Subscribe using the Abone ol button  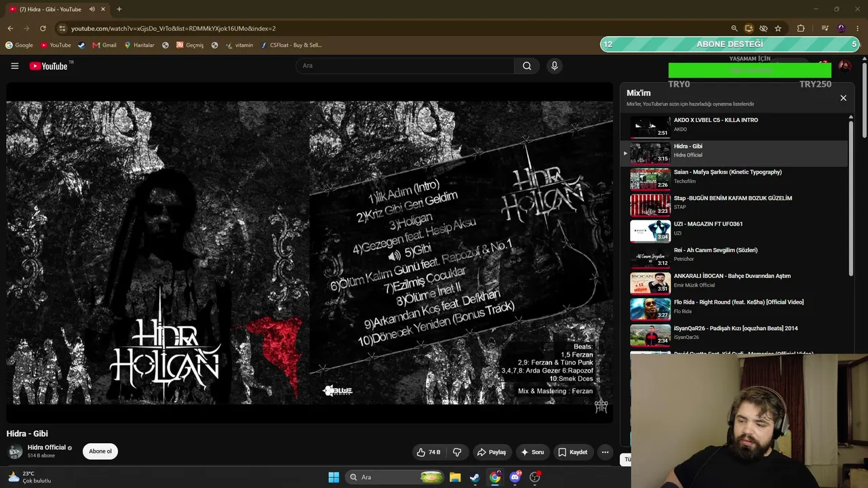click(100, 451)
